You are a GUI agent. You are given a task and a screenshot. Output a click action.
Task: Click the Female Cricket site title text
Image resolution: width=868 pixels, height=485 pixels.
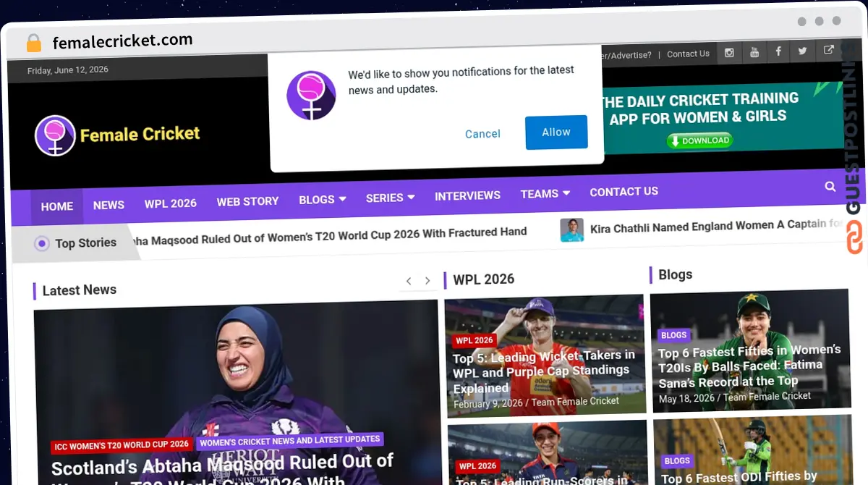(140, 134)
